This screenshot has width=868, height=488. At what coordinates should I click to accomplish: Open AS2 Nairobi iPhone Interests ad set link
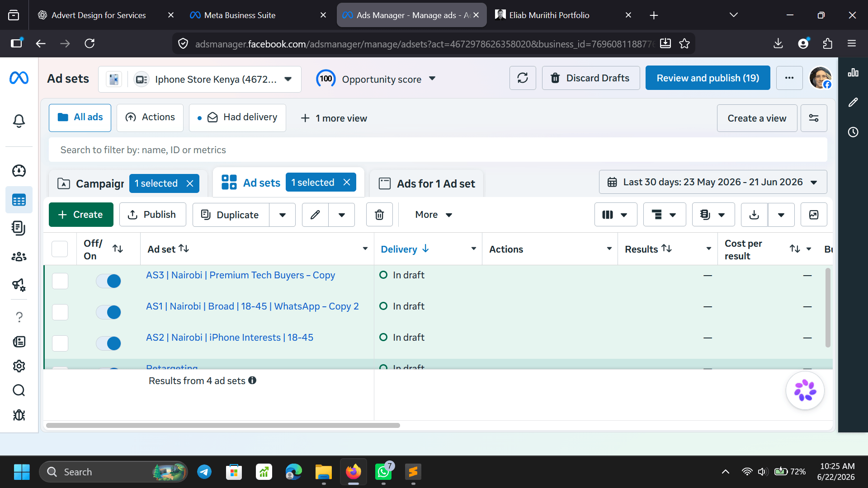[x=230, y=338]
